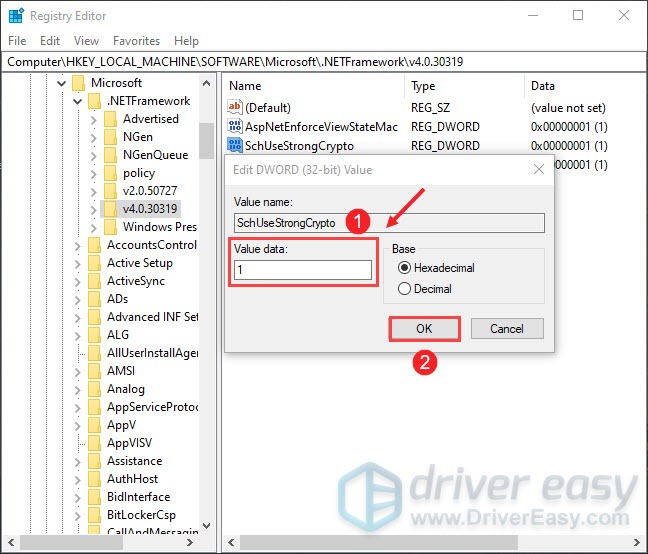Click the tree pane scroll down arrow
The width and height of the screenshot is (648, 554).
(x=207, y=526)
